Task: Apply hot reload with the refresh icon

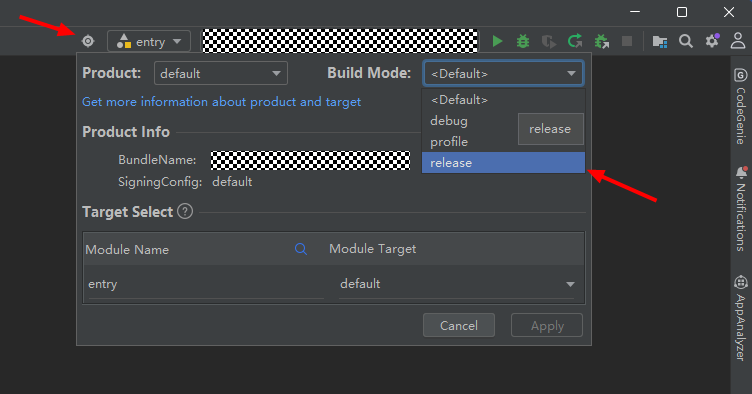Action: click(575, 41)
